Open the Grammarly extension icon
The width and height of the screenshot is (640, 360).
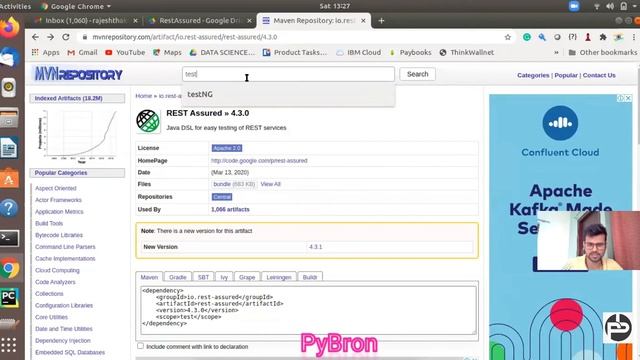(x=527, y=37)
